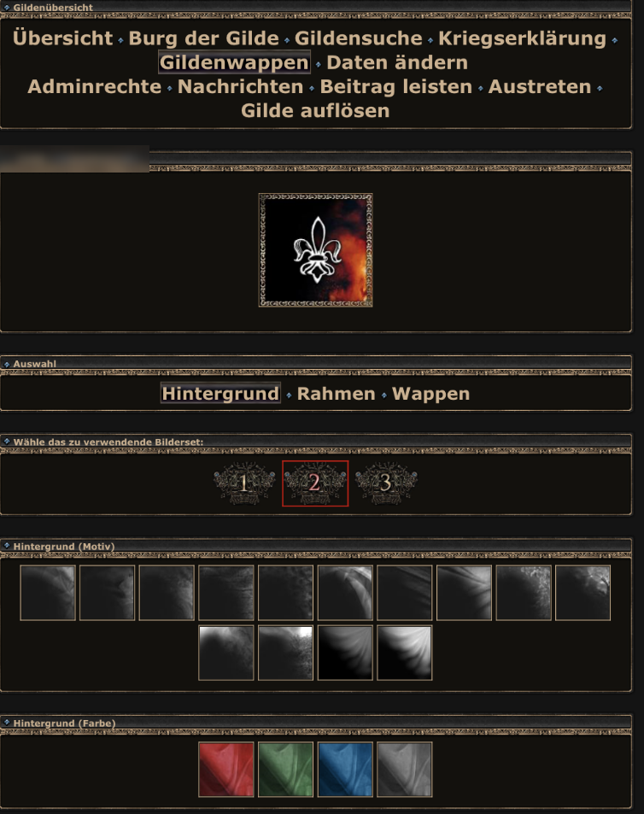
Task: Open the Kriegserklärung page
Action: click(522, 38)
